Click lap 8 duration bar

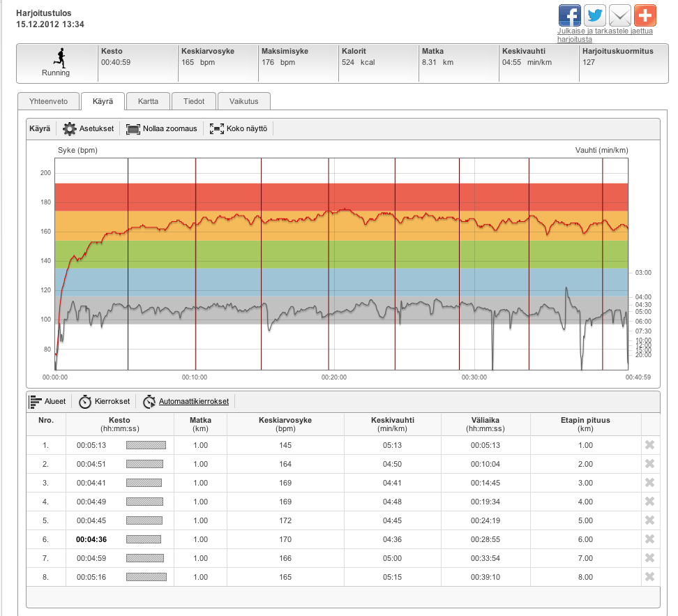coord(146,577)
